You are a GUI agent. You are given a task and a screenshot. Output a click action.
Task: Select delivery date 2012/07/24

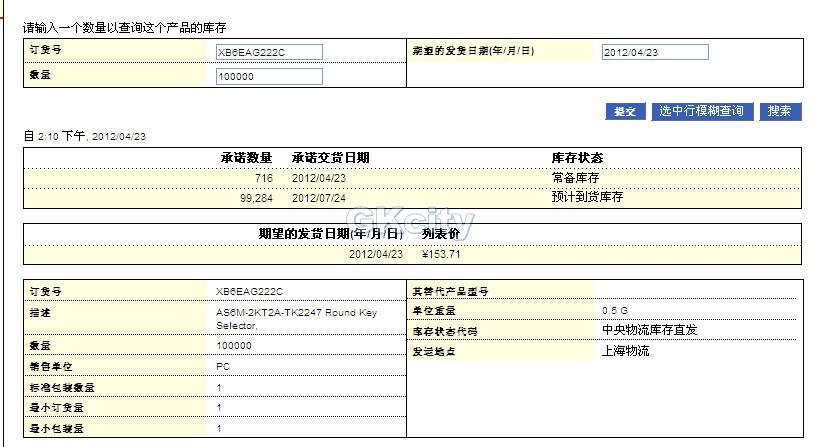(x=319, y=198)
